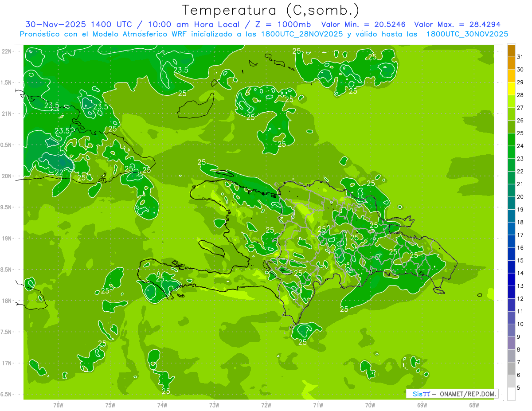Click the 76W longitude axis label
Image resolution: width=532 pixels, height=411 pixels.
tap(58, 405)
